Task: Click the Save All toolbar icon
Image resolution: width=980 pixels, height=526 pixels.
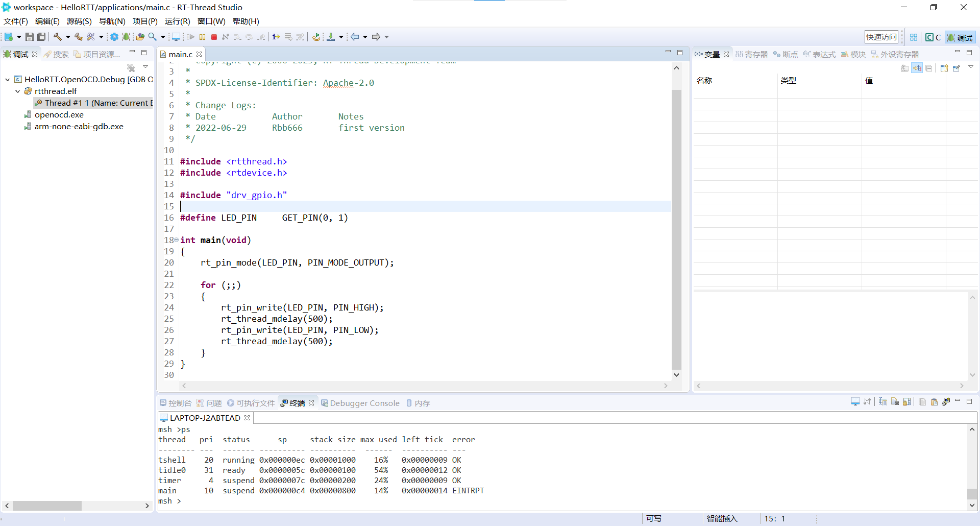Action: tap(41, 37)
